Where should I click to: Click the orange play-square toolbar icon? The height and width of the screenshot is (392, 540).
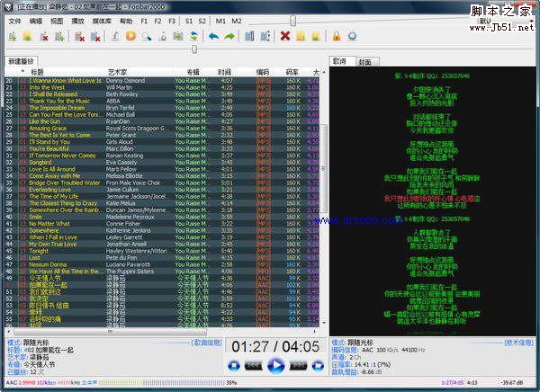130,35
